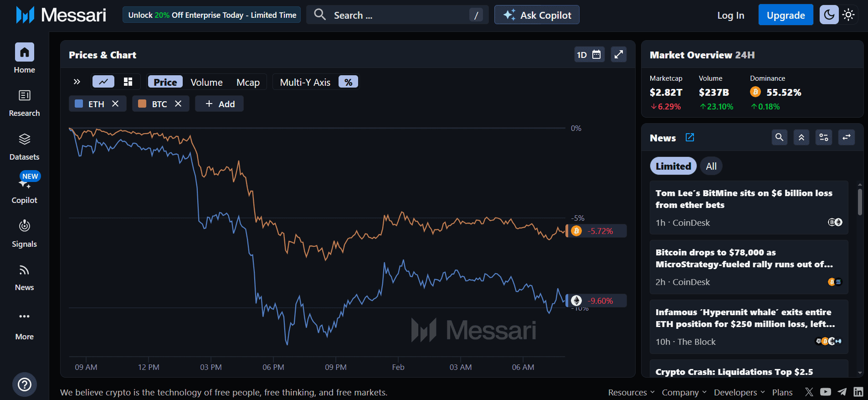The height and width of the screenshot is (400, 868).
Task: Open Messari's LinkedIn page
Action: tap(858, 392)
